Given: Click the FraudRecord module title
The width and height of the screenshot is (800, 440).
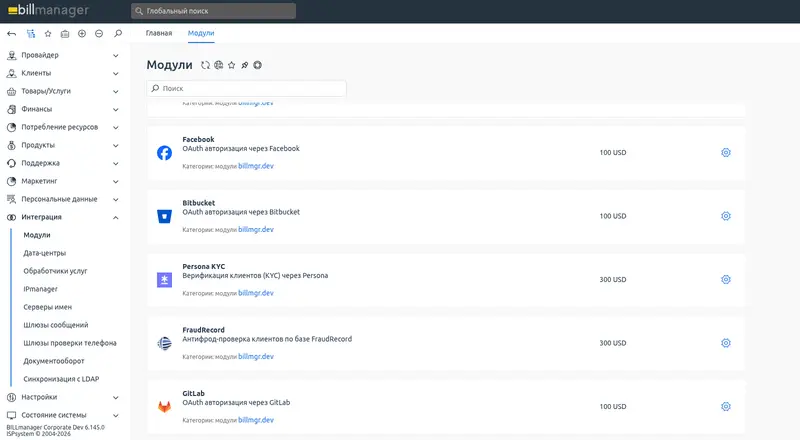Looking at the screenshot, I should point(203,330).
